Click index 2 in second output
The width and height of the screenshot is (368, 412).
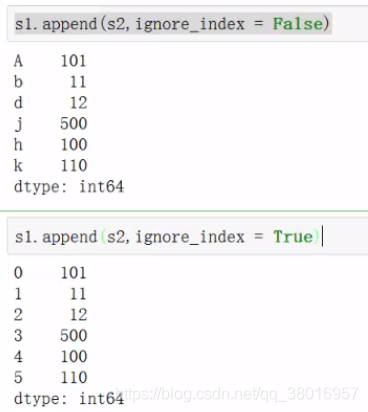point(18,315)
